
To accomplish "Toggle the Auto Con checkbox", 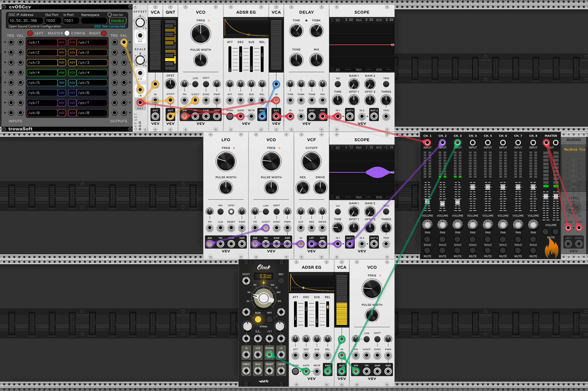I will pos(109,15).
